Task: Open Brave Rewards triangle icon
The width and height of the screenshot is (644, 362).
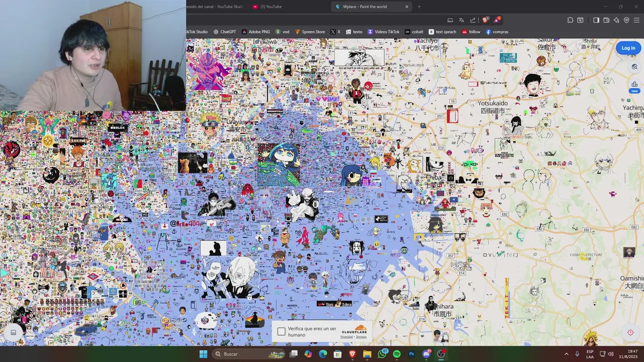Action: (x=497, y=20)
